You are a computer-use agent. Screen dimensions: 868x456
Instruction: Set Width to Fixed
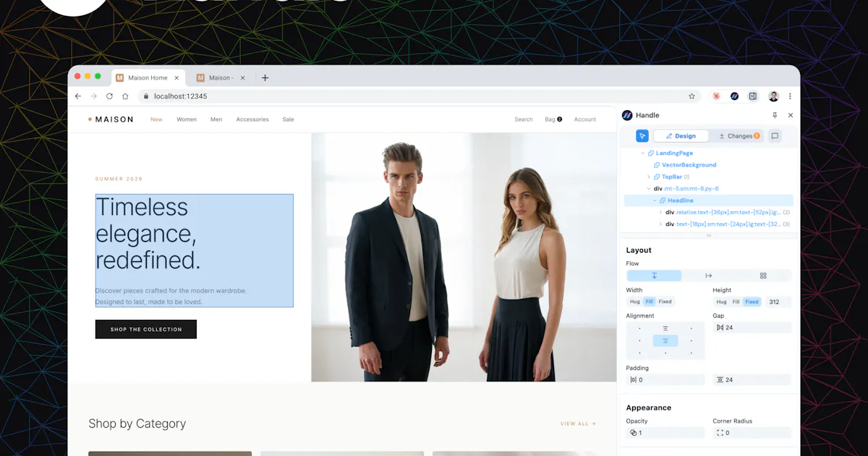coord(665,302)
